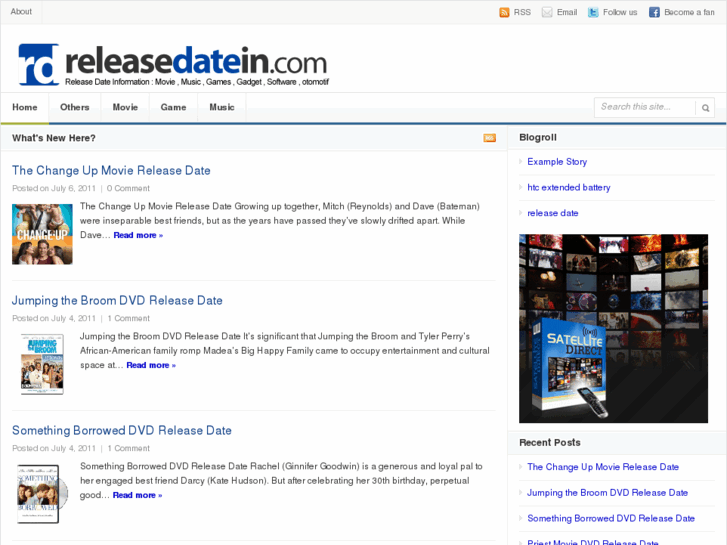Viewport: 727px width, 545px height.
Task: Click the Facebook Become a fan icon
Action: [654, 13]
